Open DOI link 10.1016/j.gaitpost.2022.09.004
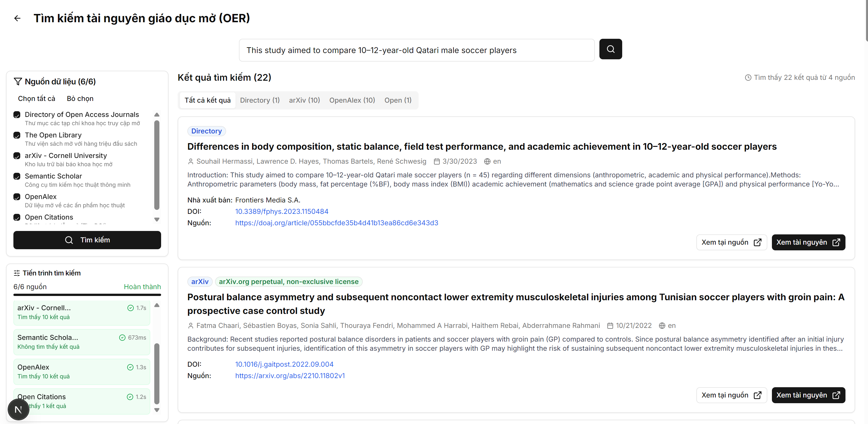 point(284,364)
